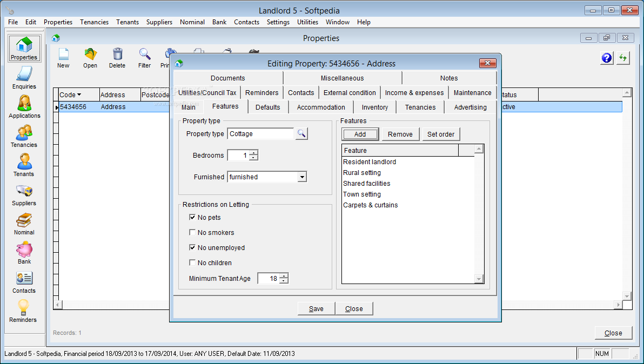644x364 pixels.
Task: Click Close button in Properties window
Action: click(x=613, y=333)
